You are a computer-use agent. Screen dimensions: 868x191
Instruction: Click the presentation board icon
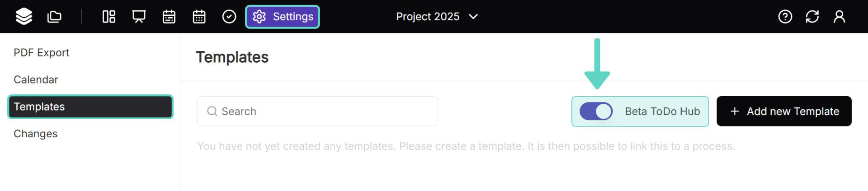[139, 17]
